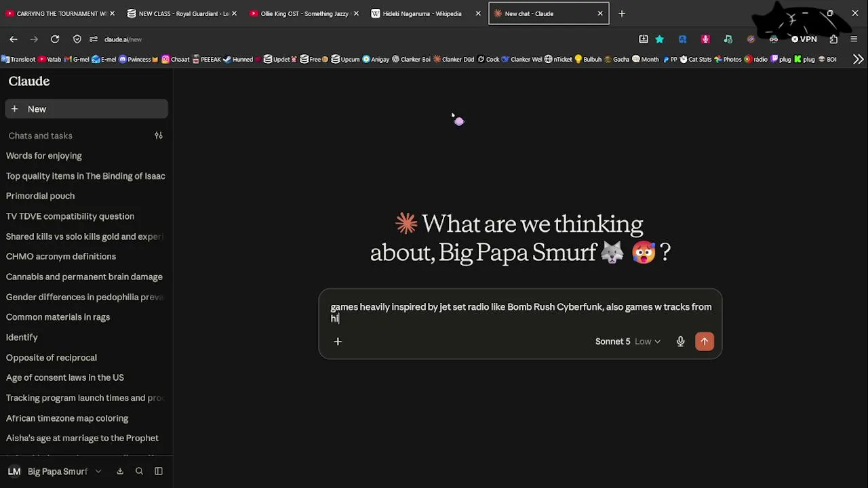Open the Bulbuh lightbulb bookmark

(588, 59)
